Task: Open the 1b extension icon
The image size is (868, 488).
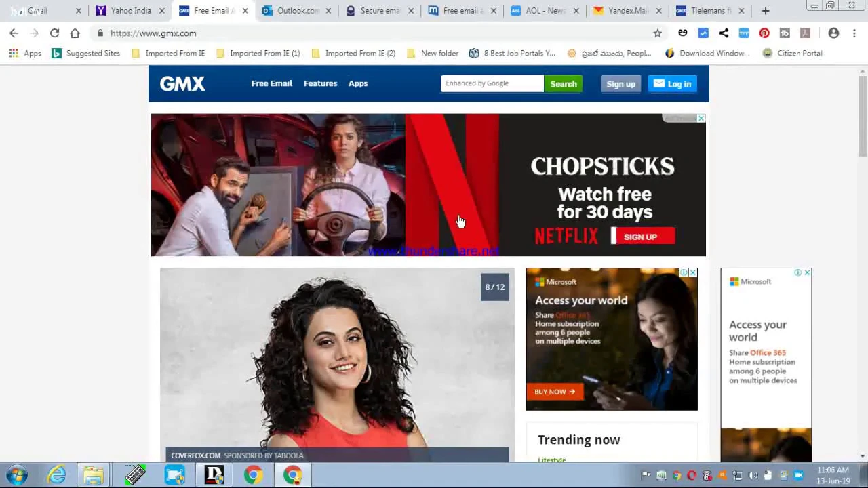Action: pos(785,33)
